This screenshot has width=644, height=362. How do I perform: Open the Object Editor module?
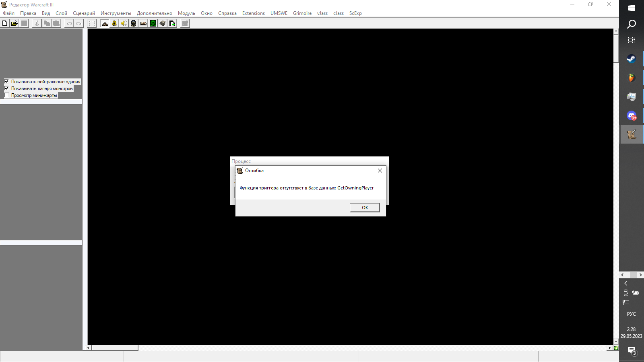[134, 23]
